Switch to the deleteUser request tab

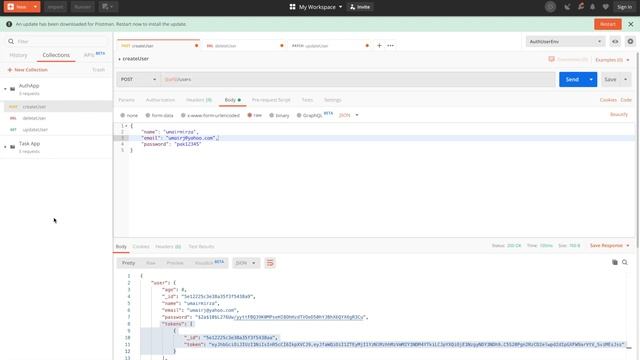click(243, 46)
